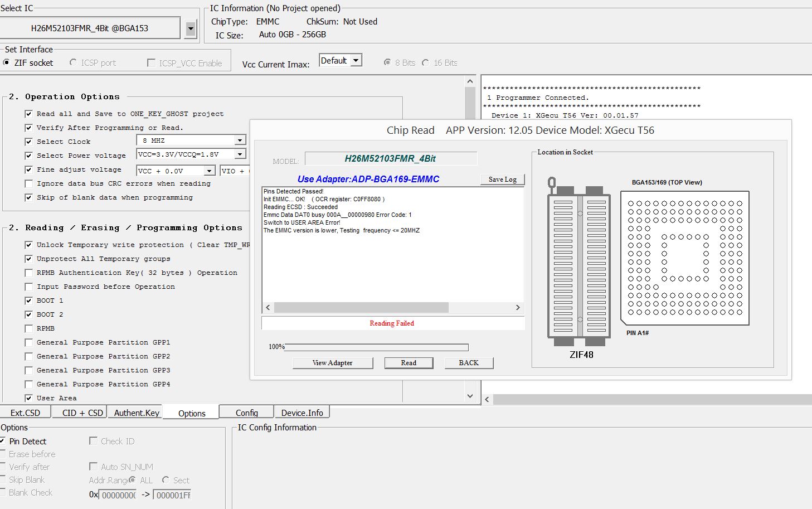Click the options panel scroll up arrow
This screenshot has height=509, width=812.
pyautogui.click(x=470, y=81)
